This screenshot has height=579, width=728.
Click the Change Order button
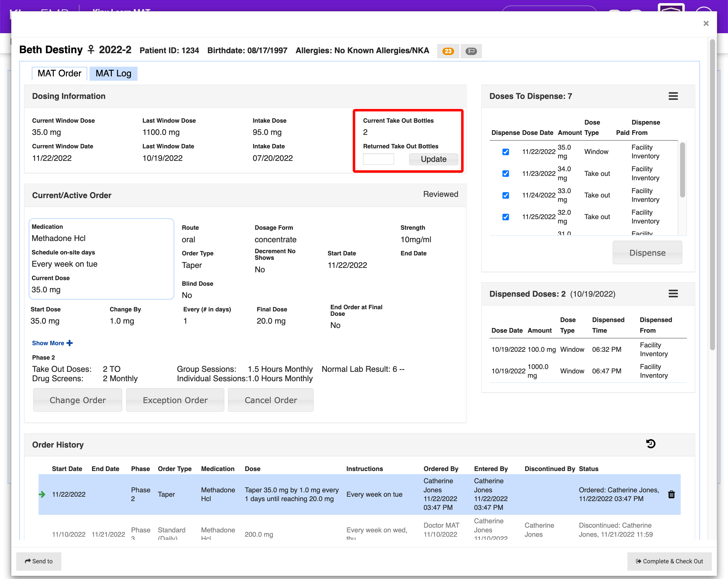pyautogui.click(x=77, y=400)
